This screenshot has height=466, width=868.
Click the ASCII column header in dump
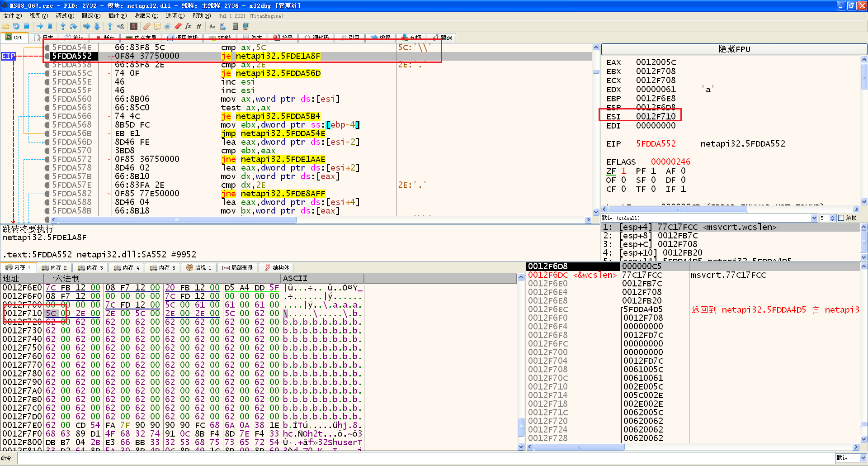pos(322,279)
